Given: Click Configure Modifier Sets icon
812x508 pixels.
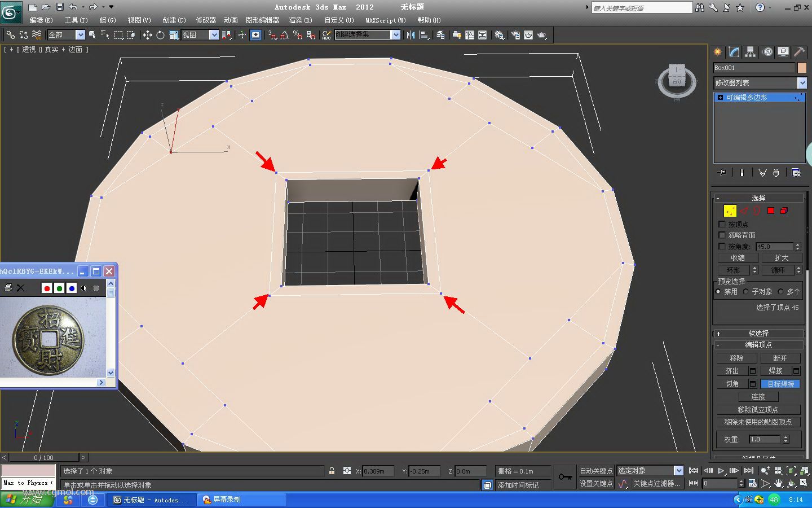Looking at the screenshot, I should tap(796, 173).
